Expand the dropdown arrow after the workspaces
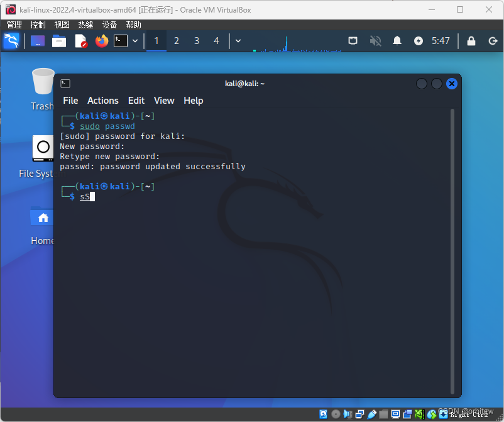The height and width of the screenshot is (422, 504). pos(238,41)
